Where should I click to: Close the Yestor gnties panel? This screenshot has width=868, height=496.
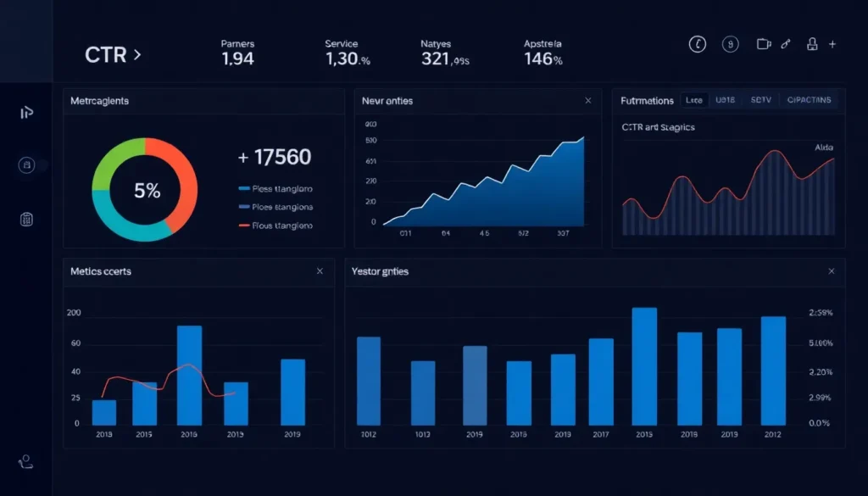(x=832, y=271)
